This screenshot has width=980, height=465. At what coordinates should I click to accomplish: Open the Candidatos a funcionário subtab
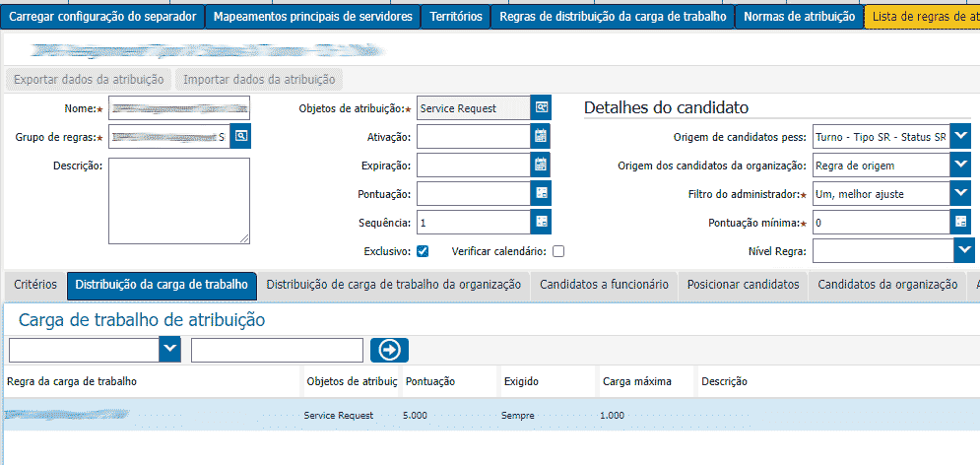605,285
